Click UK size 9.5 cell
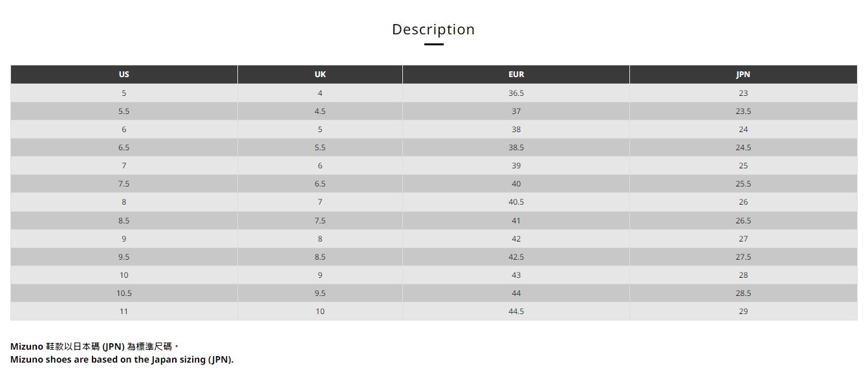 320,293
